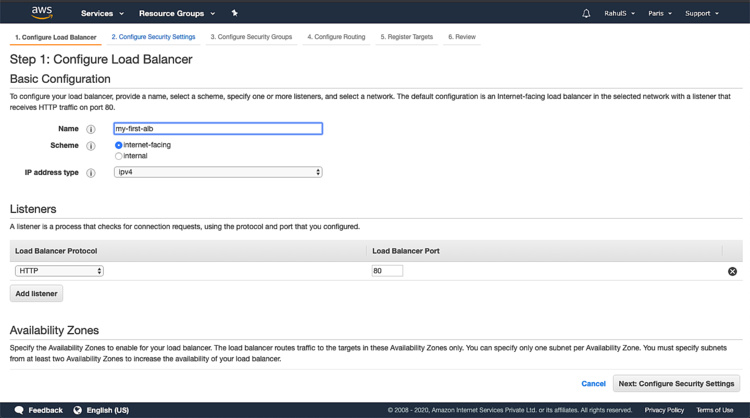750x418 pixels.
Task: Click the AWS logo home icon
Action: (41, 13)
